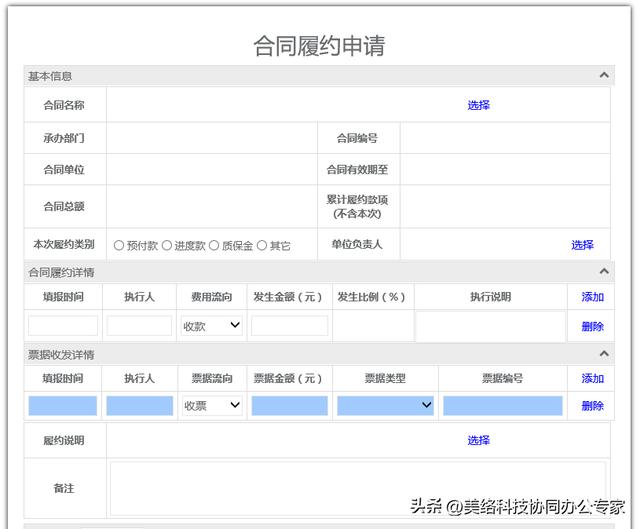The height and width of the screenshot is (529, 640).
Task: Click 选择 link for 履约说明
Action: [478, 440]
